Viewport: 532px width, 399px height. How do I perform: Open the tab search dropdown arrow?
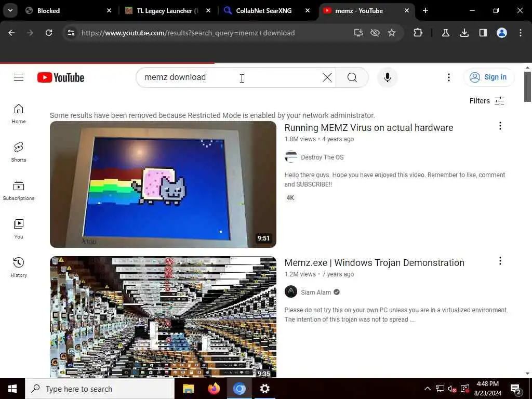[10, 10]
